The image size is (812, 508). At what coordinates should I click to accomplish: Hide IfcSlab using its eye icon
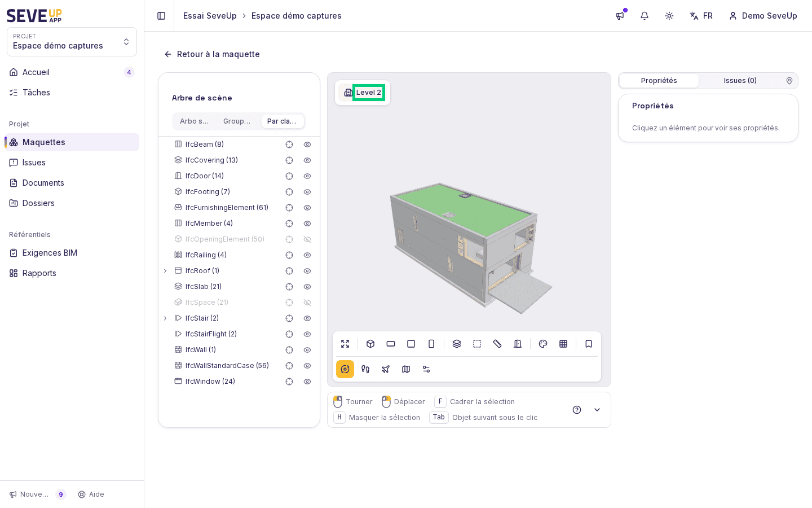tap(307, 287)
